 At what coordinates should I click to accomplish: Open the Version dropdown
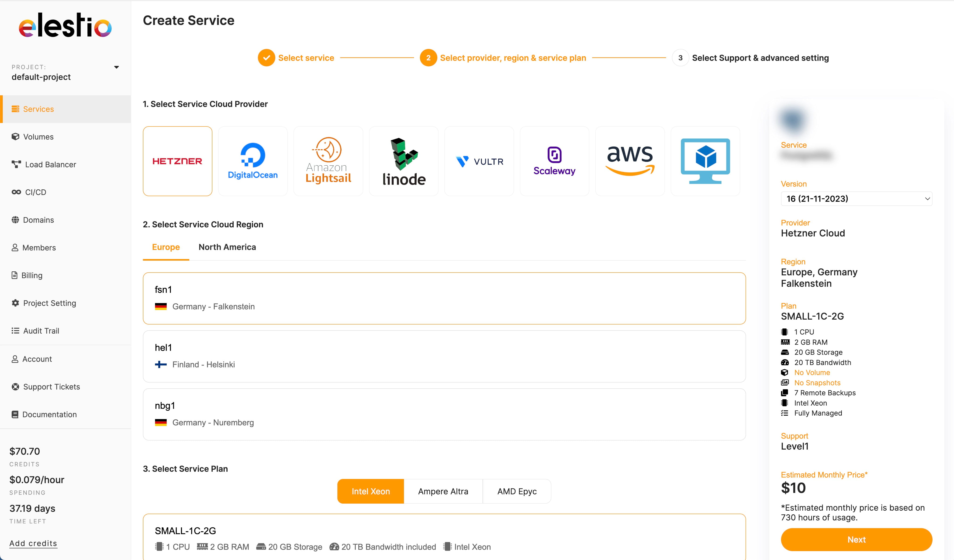[x=856, y=199]
